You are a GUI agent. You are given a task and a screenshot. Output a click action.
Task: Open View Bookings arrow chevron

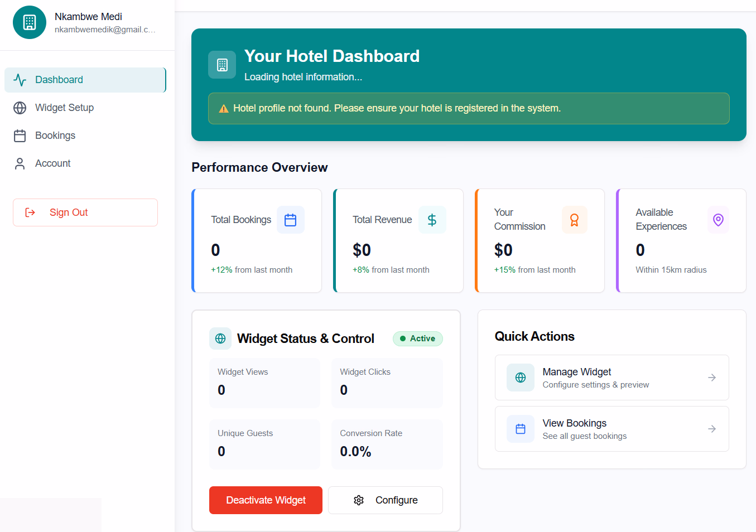[x=711, y=429]
